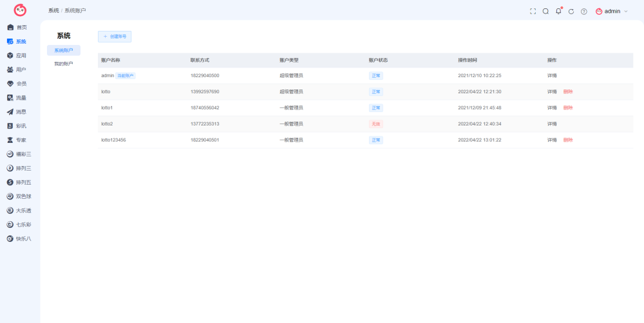Click account name lotto2
This screenshot has height=323, width=644.
107,124
